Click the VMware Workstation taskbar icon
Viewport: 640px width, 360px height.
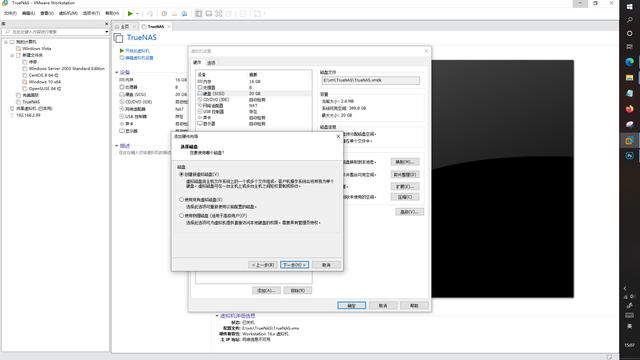tap(629, 140)
